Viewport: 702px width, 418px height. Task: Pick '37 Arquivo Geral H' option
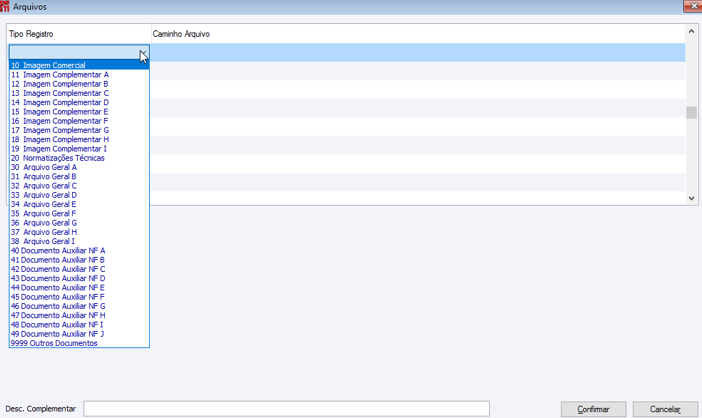pos(79,232)
